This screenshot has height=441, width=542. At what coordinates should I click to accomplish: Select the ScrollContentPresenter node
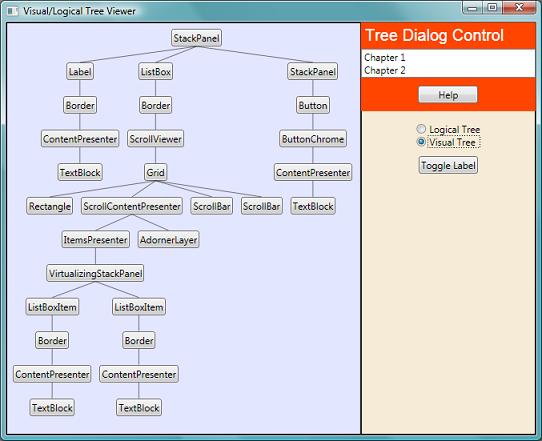tap(132, 206)
